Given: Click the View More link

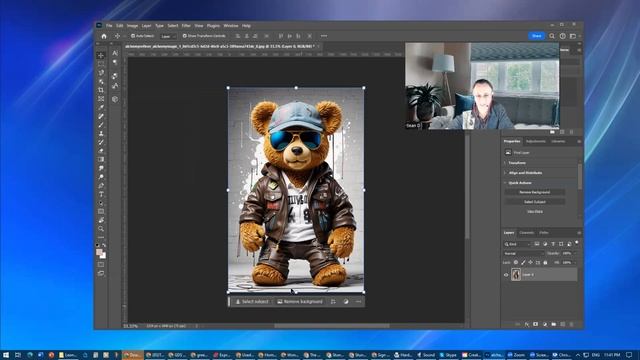Looking at the screenshot, I should (x=535, y=211).
